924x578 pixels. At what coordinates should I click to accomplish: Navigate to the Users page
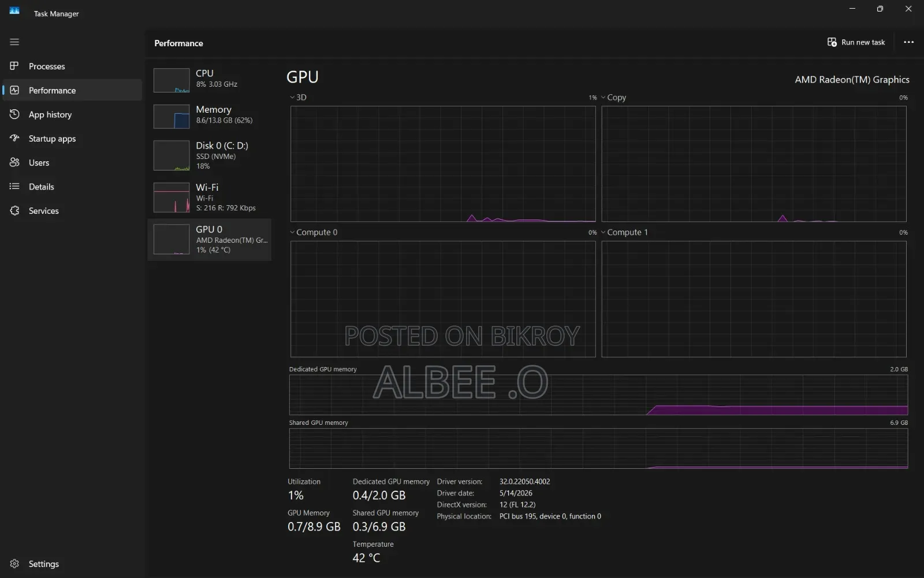(x=72, y=162)
